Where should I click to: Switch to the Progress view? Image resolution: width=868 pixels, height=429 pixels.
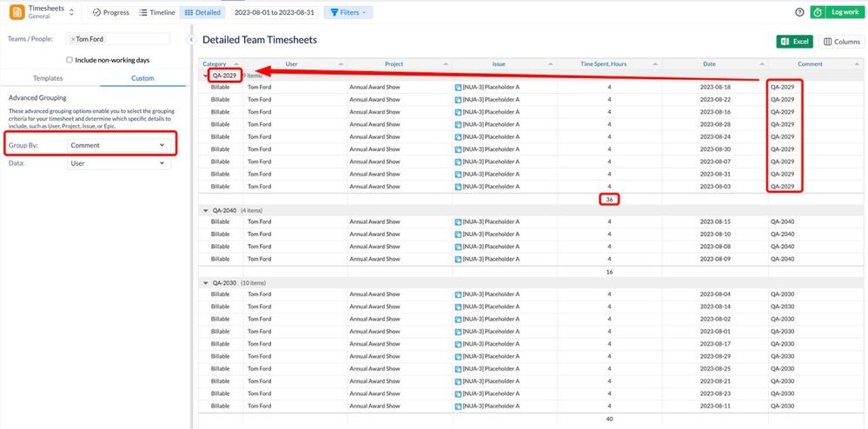[110, 12]
